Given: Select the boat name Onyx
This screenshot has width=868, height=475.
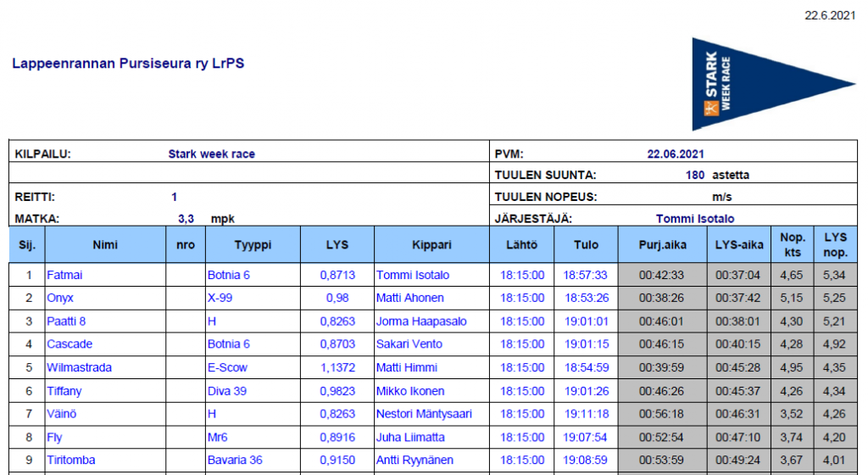Looking at the screenshot, I should [x=60, y=298].
